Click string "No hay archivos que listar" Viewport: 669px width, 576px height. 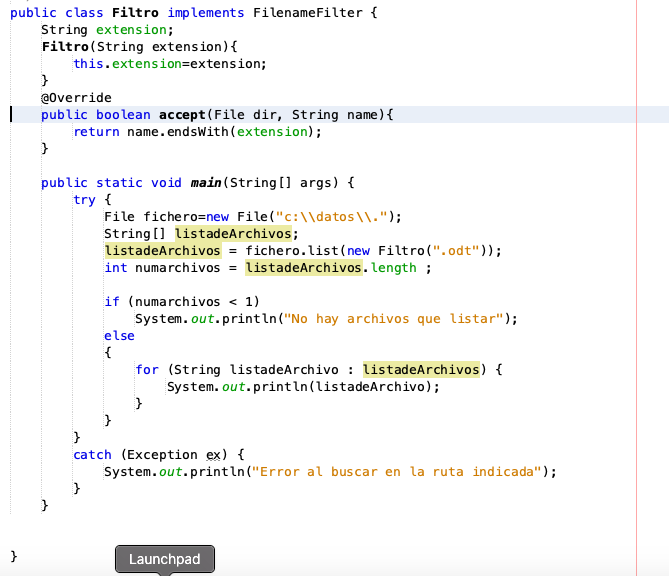point(394,319)
